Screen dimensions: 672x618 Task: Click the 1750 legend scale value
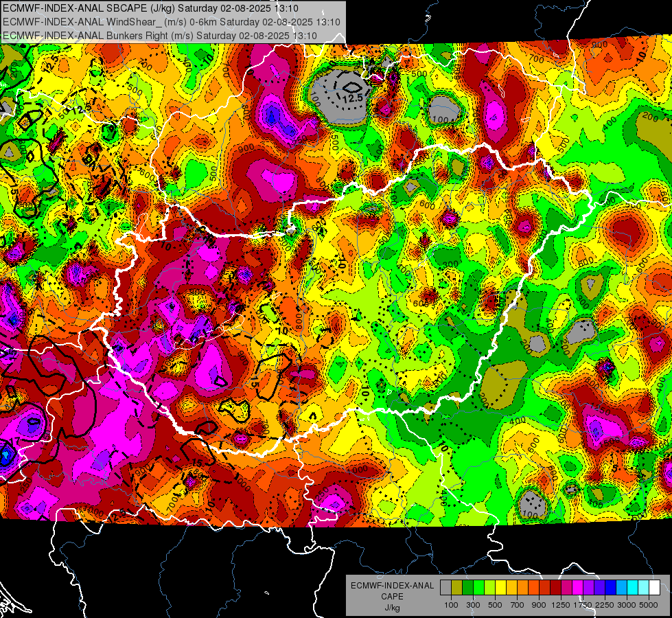583,605
